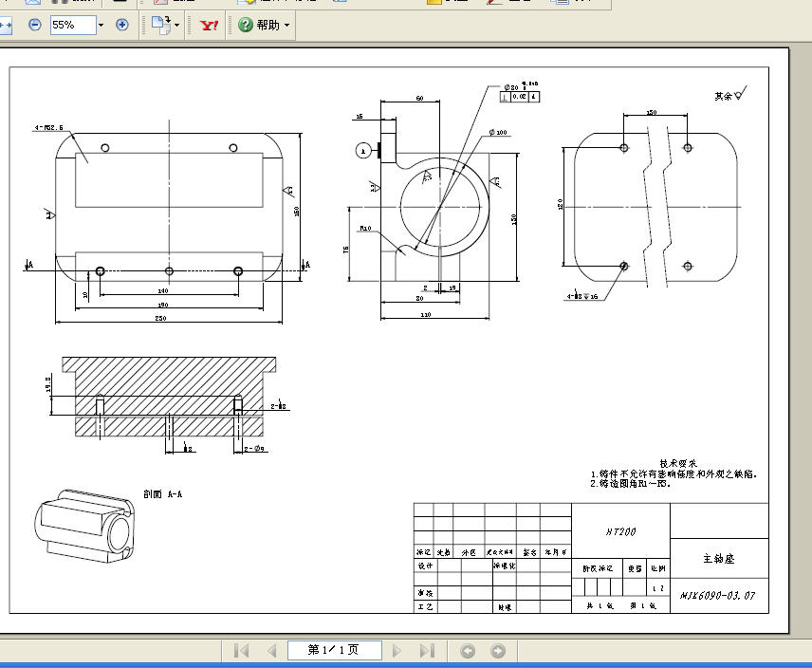Click the 其余 surface finish note
This screenshot has height=668, width=812.
coord(730,94)
